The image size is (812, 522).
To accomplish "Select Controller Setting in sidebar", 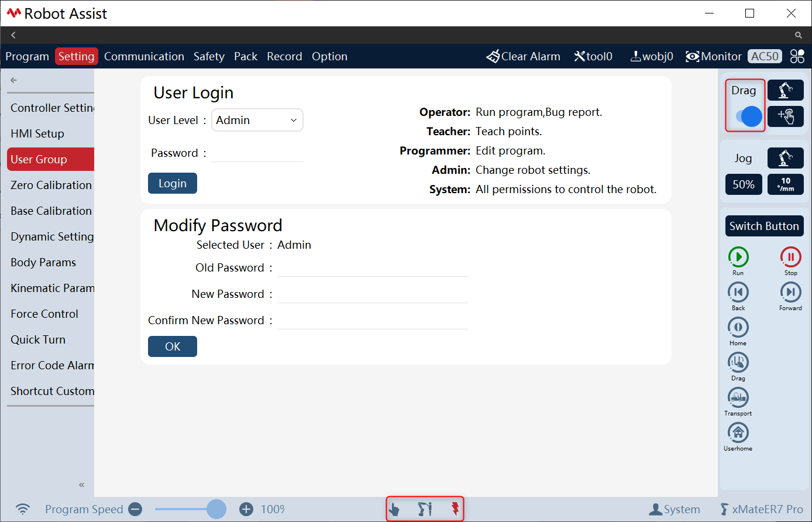I will pyautogui.click(x=51, y=108).
